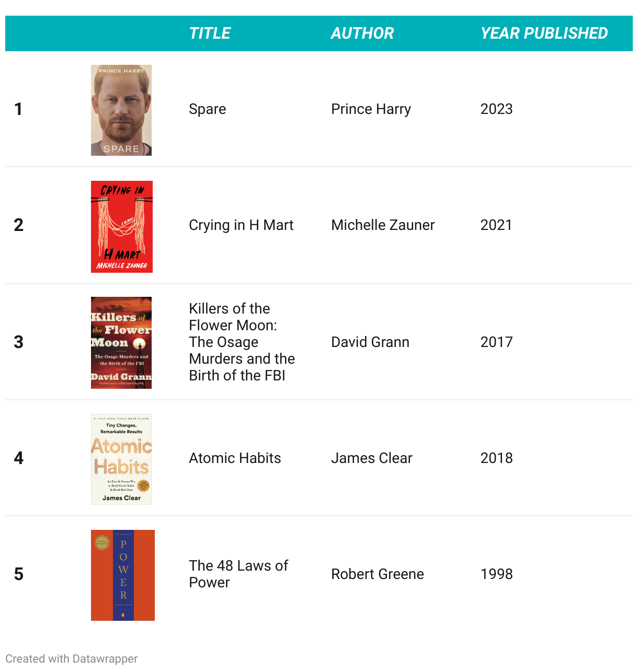
Task: Click the YEAR PUBLISHED column header
Action: click(544, 33)
